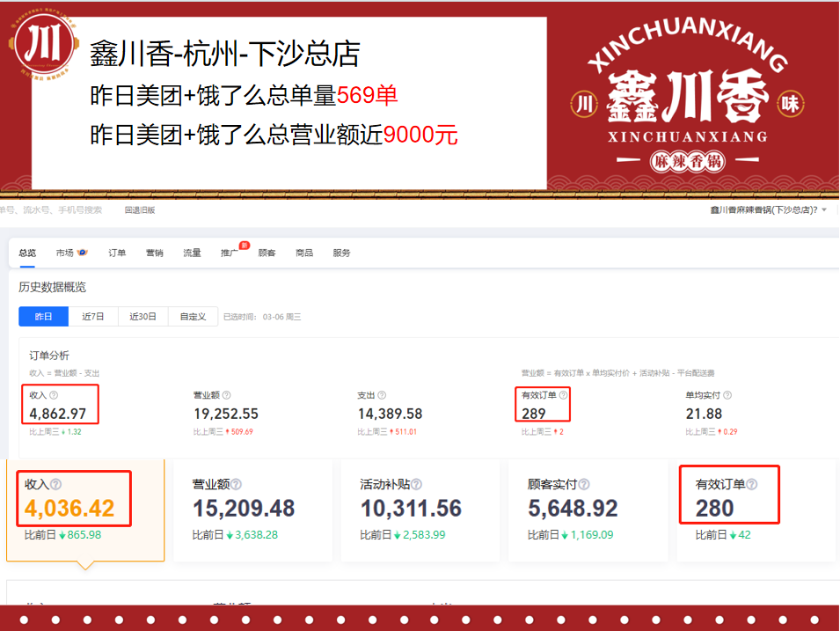This screenshot has height=631, width=840.
Task: Click the 比前日 42 comparison text
Action: click(723, 535)
